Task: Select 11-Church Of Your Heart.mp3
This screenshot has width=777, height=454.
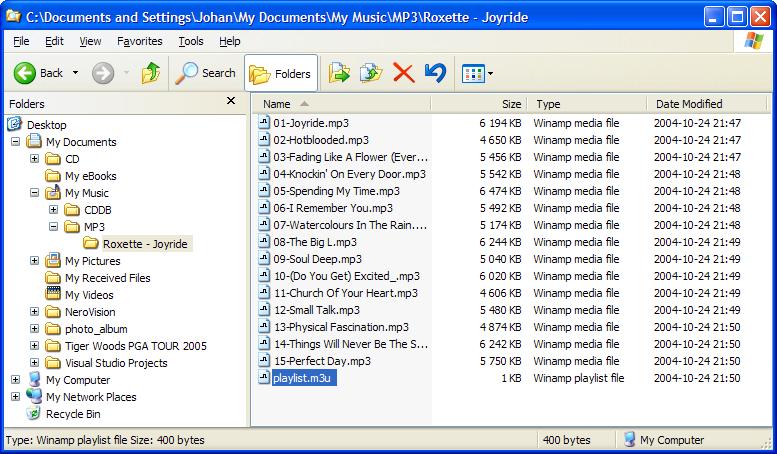Action: click(x=346, y=293)
